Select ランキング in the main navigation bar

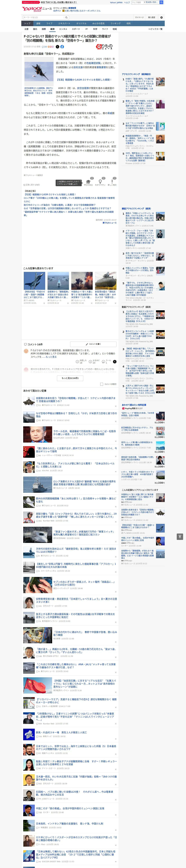pos(115,23)
